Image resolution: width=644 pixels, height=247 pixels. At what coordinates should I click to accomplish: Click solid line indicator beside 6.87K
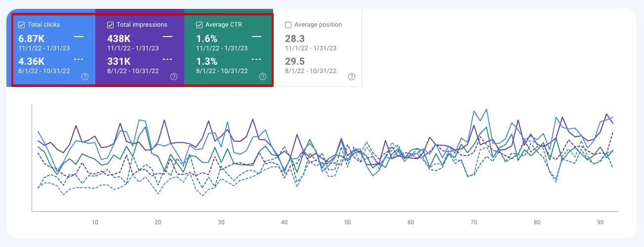[x=79, y=37]
